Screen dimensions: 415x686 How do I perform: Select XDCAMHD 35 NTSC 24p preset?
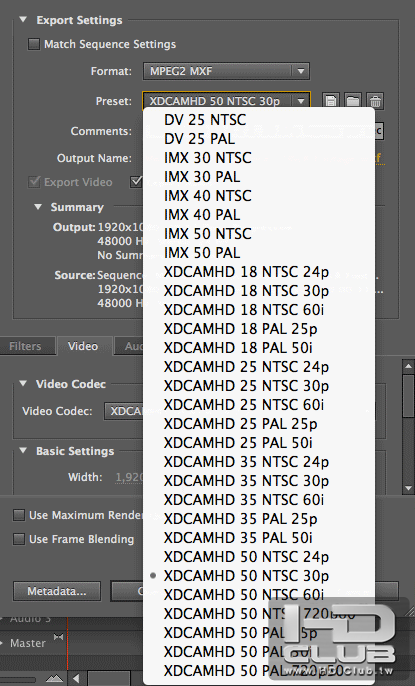259,462
